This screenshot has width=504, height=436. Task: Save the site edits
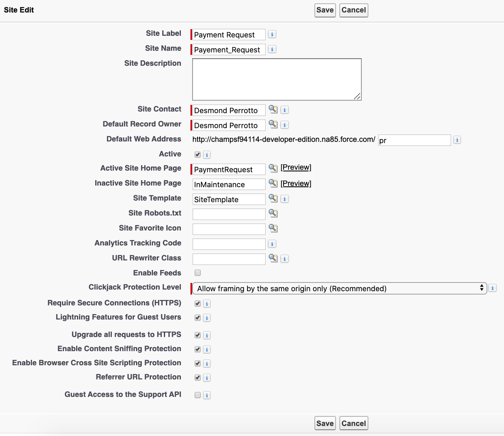pyautogui.click(x=325, y=10)
